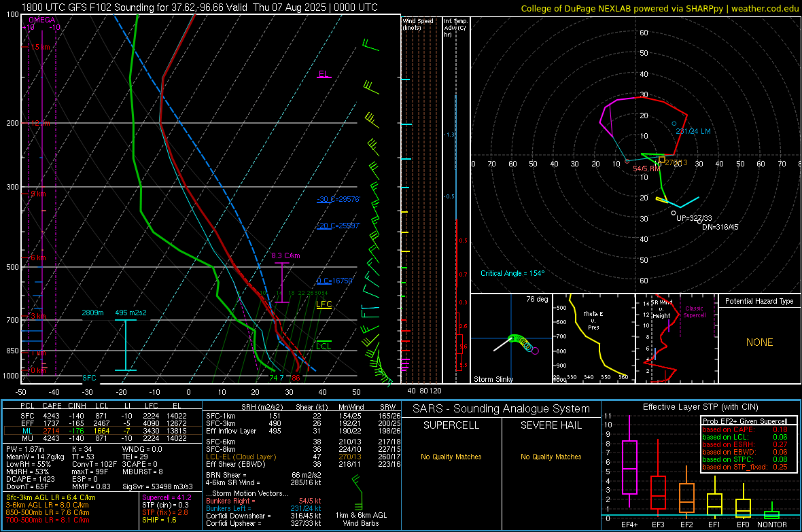
Task: Click the 1800 UTC GFS F102 Sounding title
Action: pyautogui.click(x=199, y=7)
